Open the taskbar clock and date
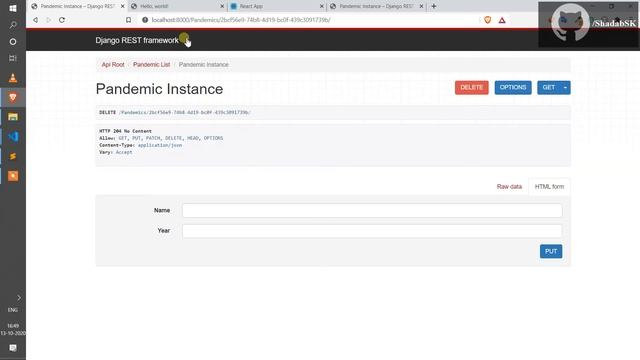 pos(13,329)
